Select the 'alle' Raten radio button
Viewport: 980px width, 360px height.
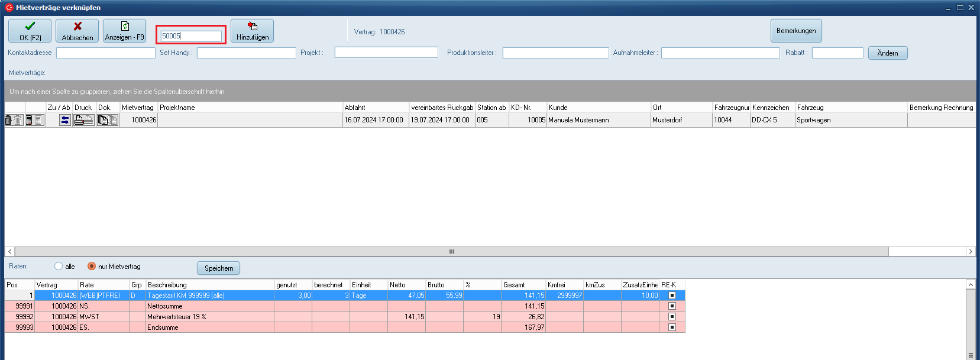[x=59, y=267]
